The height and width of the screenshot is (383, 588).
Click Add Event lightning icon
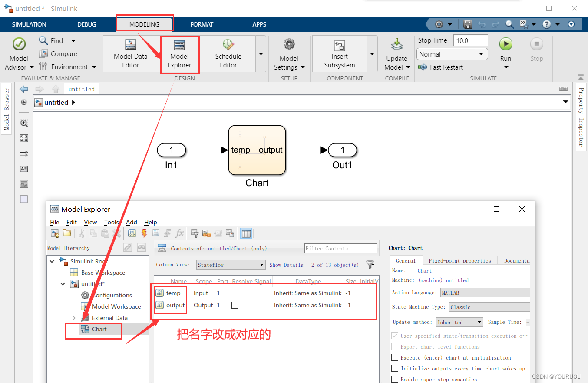(144, 233)
